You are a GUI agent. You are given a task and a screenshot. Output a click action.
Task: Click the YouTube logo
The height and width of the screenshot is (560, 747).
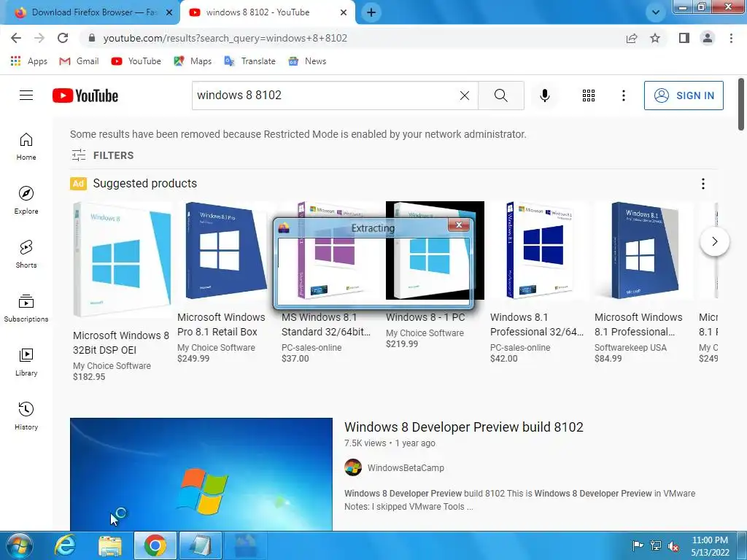pos(85,96)
